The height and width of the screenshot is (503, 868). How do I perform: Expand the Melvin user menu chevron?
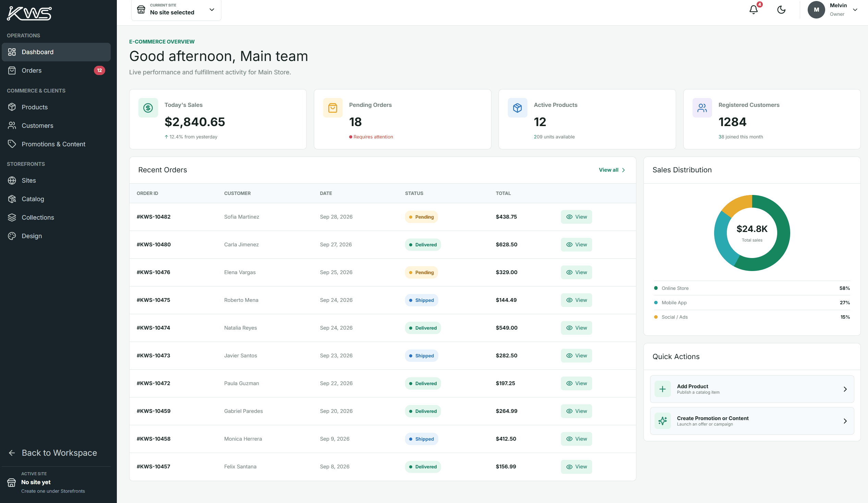click(x=855, y=10)
